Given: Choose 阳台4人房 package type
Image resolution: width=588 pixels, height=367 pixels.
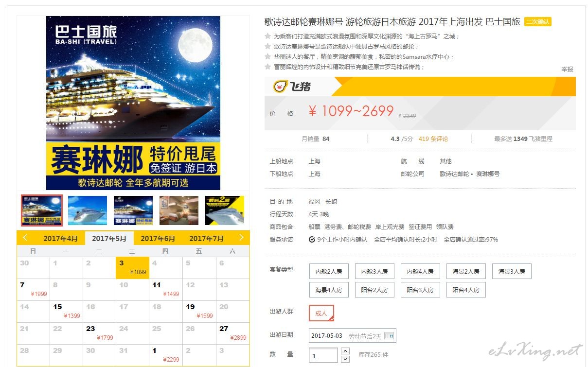Looking at the screenshot, I should coord(466,290).
